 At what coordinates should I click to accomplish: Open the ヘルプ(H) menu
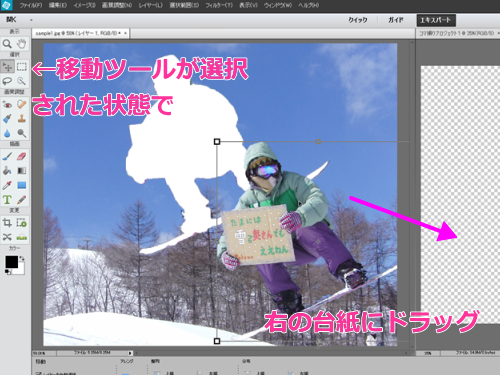[x=308, y=5]
